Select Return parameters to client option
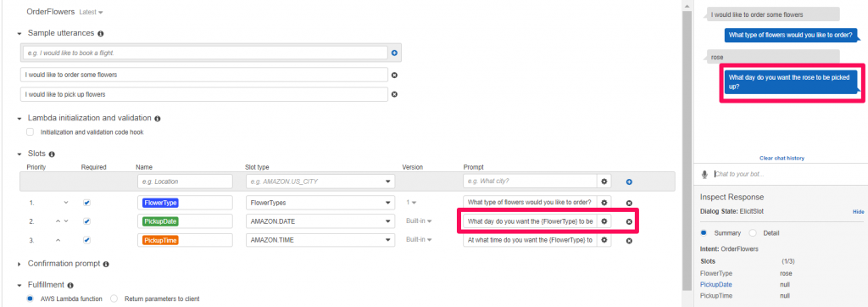Viewport: 868px width, 307px height. (x=114, y=299)
